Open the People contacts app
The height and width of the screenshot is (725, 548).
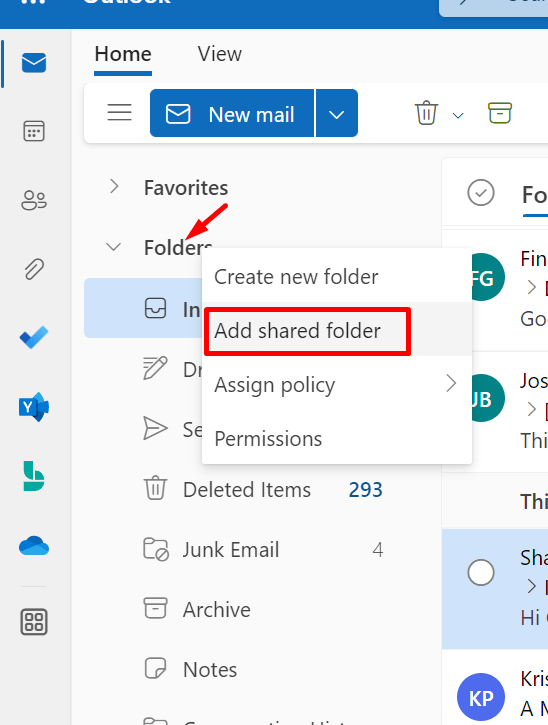(34, 200)
